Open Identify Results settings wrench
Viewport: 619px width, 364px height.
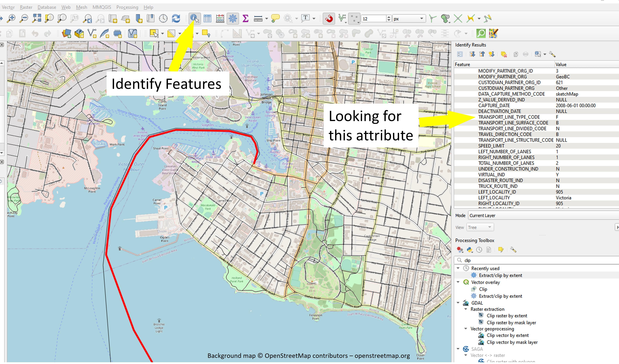pyautogui.click(x=552, y=54)
